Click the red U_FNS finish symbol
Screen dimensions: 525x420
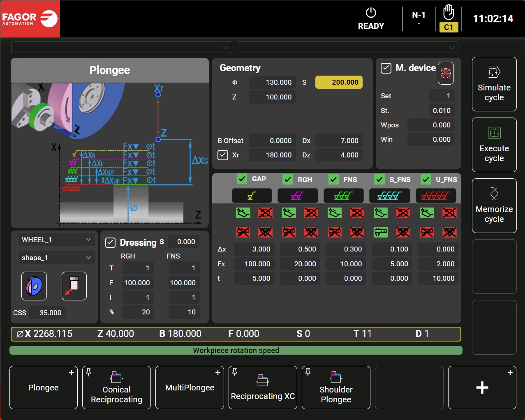click(x=436, y=196)
